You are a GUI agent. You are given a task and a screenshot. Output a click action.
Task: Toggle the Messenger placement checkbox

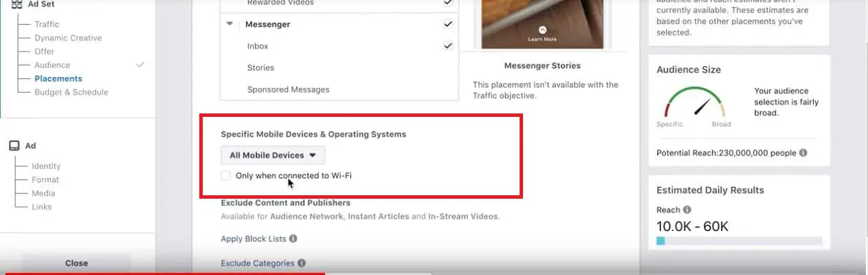[x=448, y=24]
